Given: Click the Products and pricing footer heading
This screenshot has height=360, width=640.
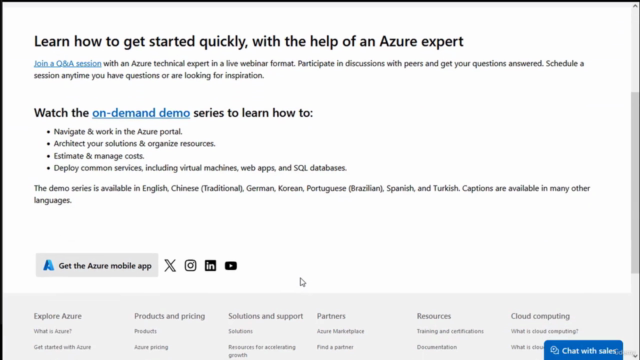Looking at the screenshot, I should (x=169, y=316).
